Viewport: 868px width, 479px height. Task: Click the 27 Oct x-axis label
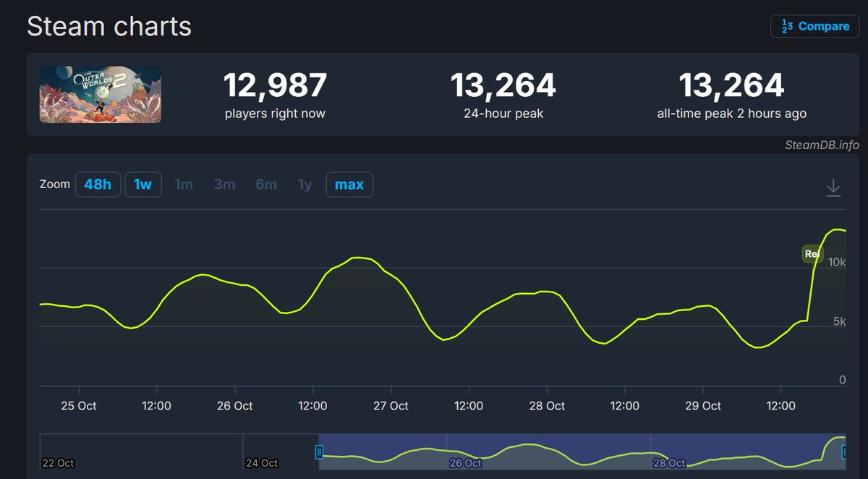(x=391, y=406)
